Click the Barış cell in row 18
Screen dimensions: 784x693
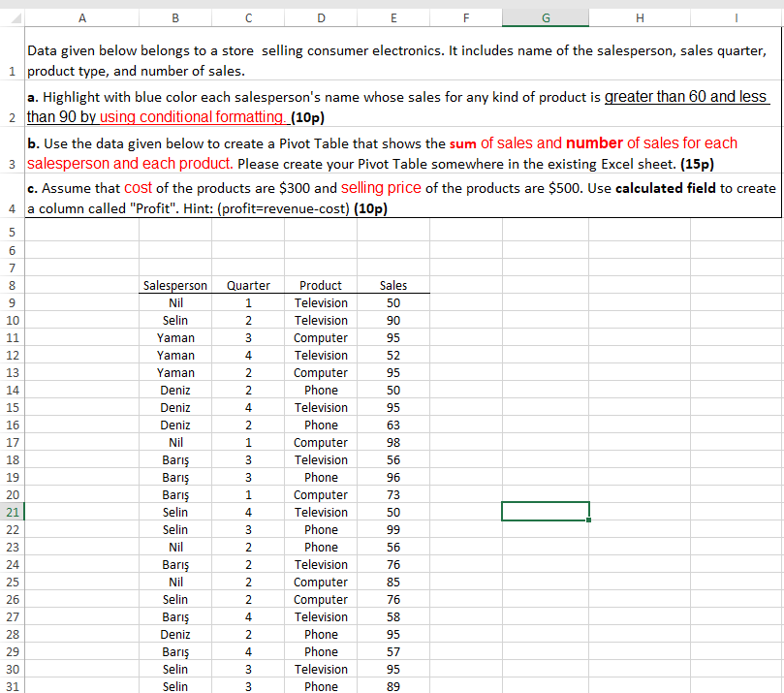tap(174, 459)
